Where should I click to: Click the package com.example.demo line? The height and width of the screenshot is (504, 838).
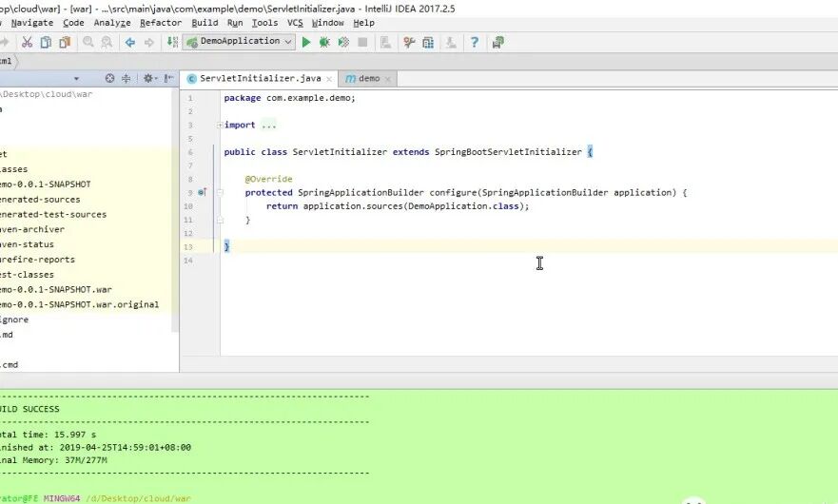[290, 98]
